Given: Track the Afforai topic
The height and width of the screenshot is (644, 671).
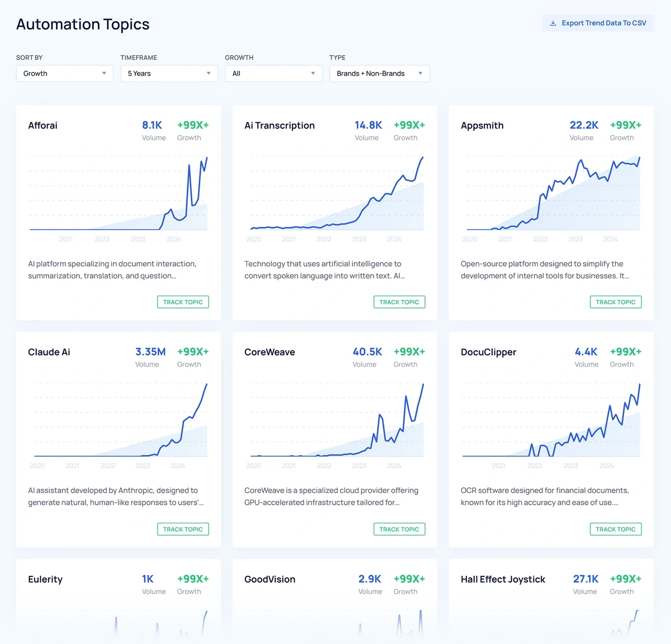Looking at the screenshot, I should (x=183, y=302).
